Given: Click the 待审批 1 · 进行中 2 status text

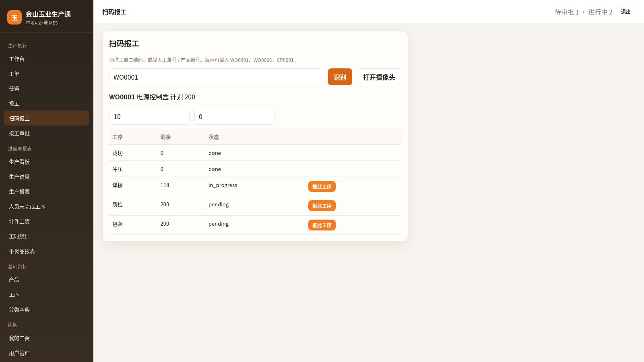Looking at the screenshot, I should [583, 12].
